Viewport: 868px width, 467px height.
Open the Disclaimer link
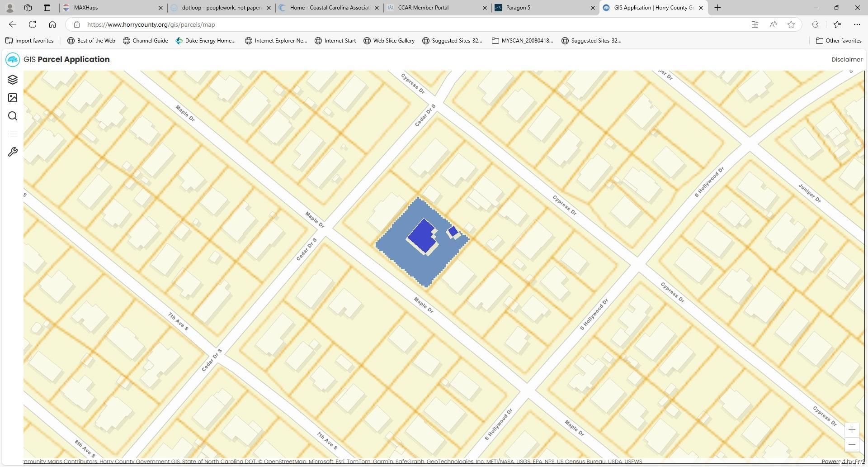coord(846,59)
